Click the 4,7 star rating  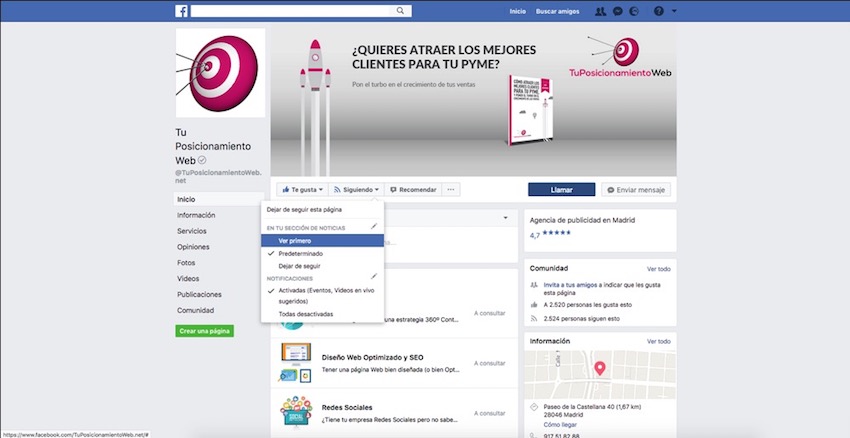(x=550, y=235)
